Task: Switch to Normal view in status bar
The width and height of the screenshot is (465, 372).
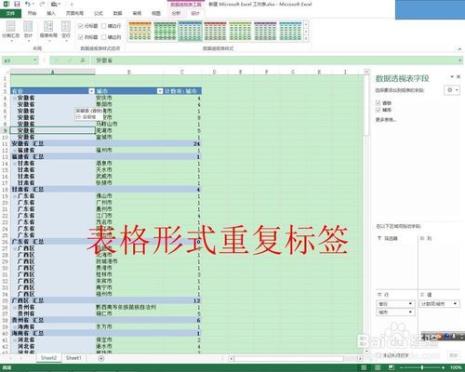Action: click(364, 368)
